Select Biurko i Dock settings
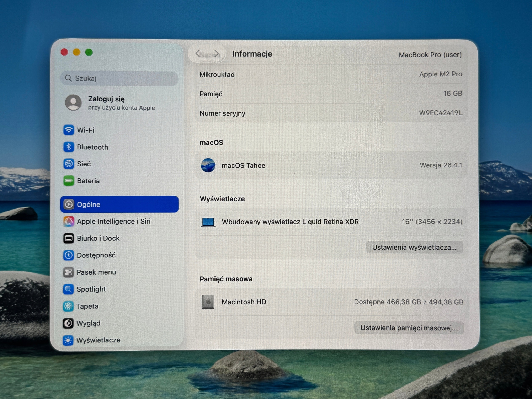 [119, 238]
